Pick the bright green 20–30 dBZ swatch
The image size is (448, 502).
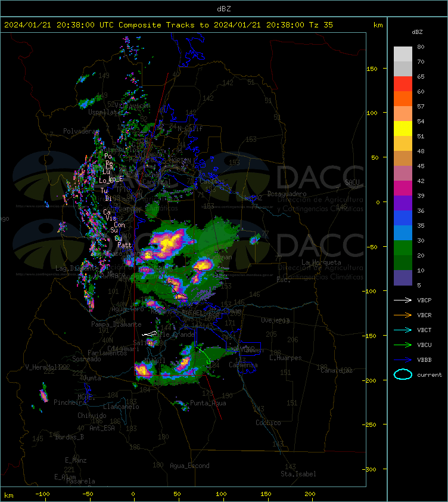tap(403, 247)
